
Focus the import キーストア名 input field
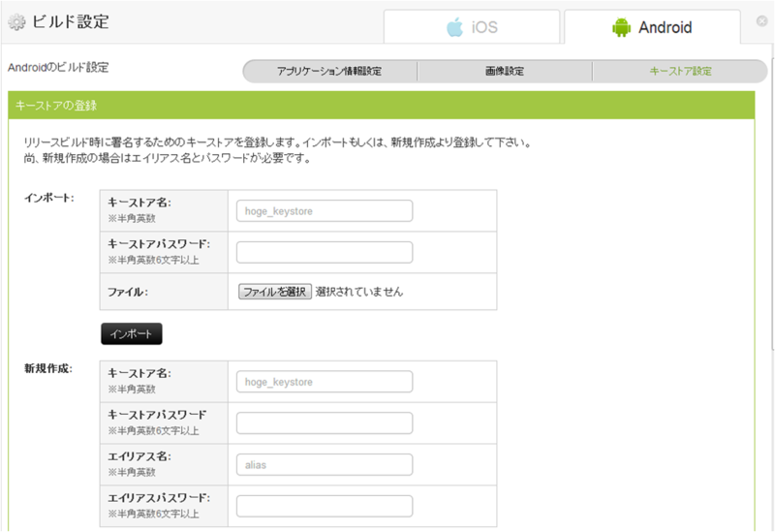(325, 211)
